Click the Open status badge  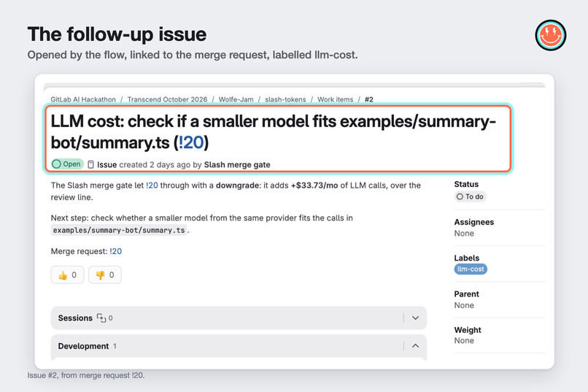point(67,164)
